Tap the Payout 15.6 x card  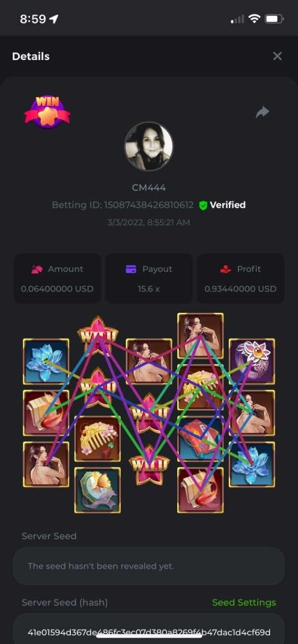(149, 279)
